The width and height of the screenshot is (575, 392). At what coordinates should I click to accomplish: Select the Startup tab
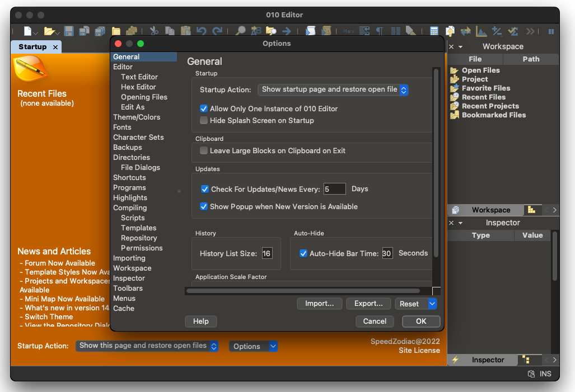[x=32, y=47]
